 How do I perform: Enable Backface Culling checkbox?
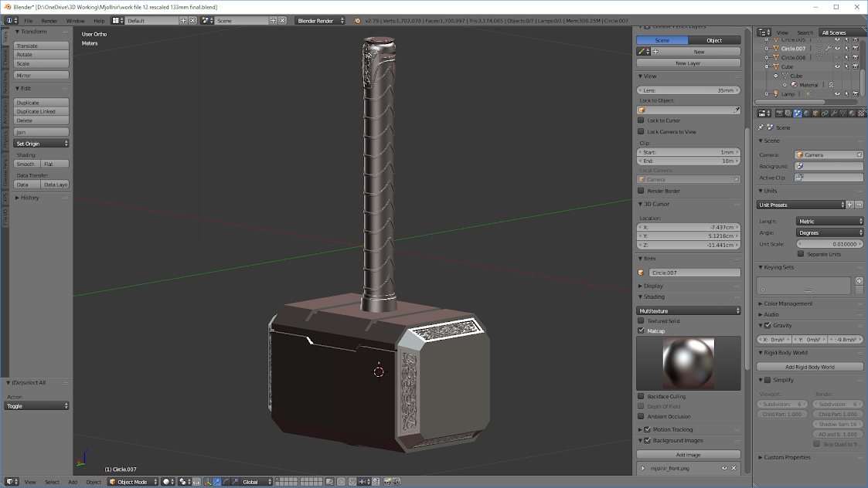pyautogui.click(x=641, y=396)
